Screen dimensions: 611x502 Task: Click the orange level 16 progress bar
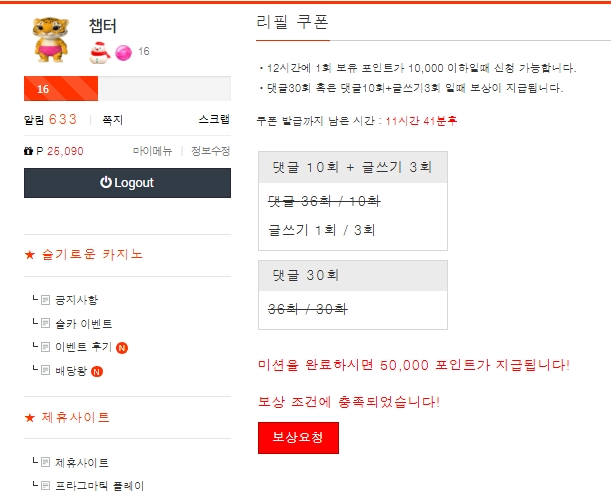pos(60,89)
